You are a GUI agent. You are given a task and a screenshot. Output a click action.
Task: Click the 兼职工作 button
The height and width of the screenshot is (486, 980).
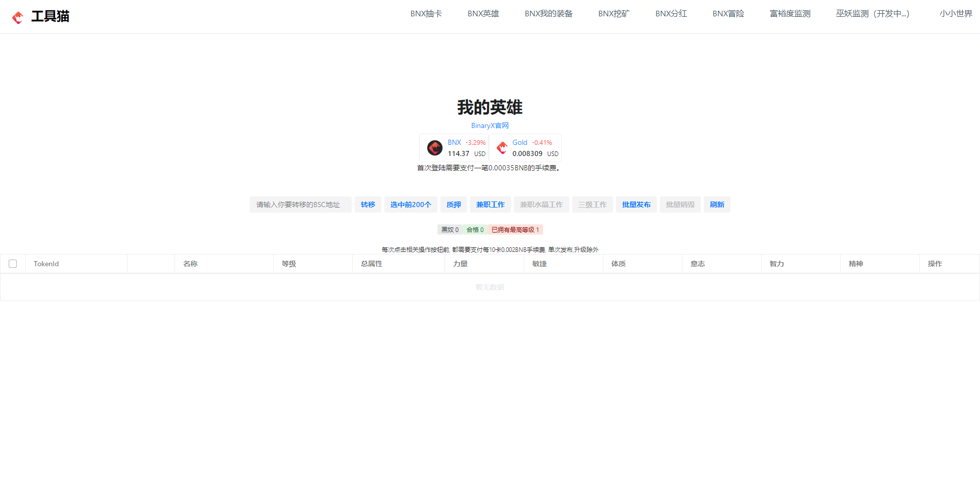(x=491, y=204)
